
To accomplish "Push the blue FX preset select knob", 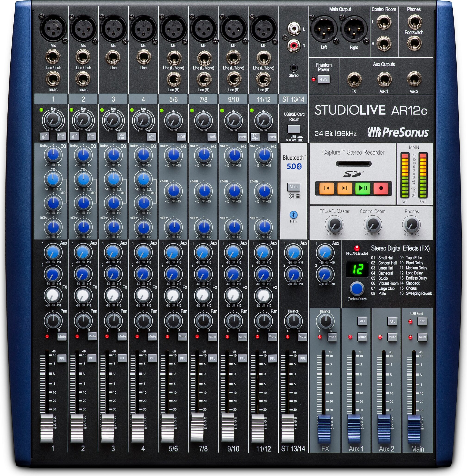I will point(357,289).
